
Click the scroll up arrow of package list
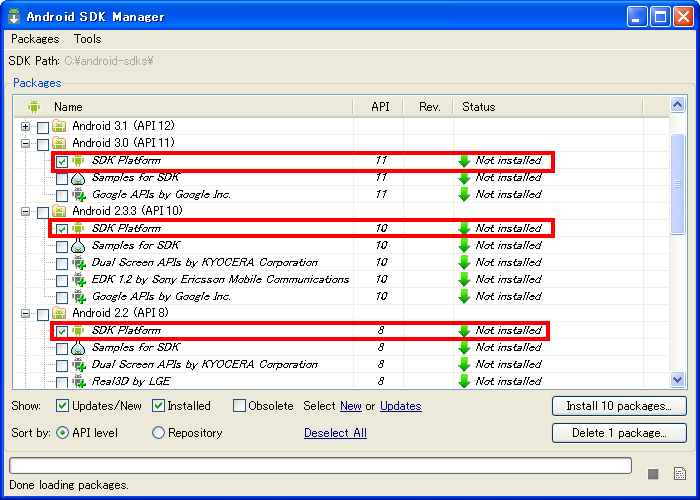(x=677, y=105)
